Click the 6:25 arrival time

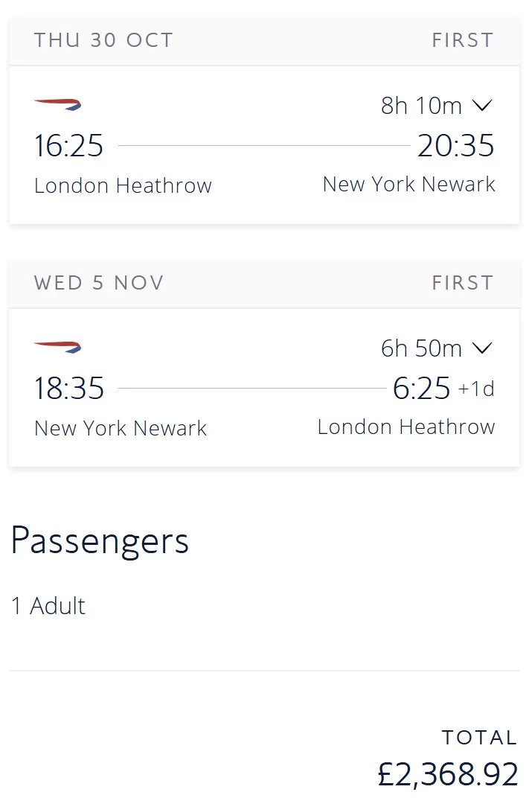point(422,389)
